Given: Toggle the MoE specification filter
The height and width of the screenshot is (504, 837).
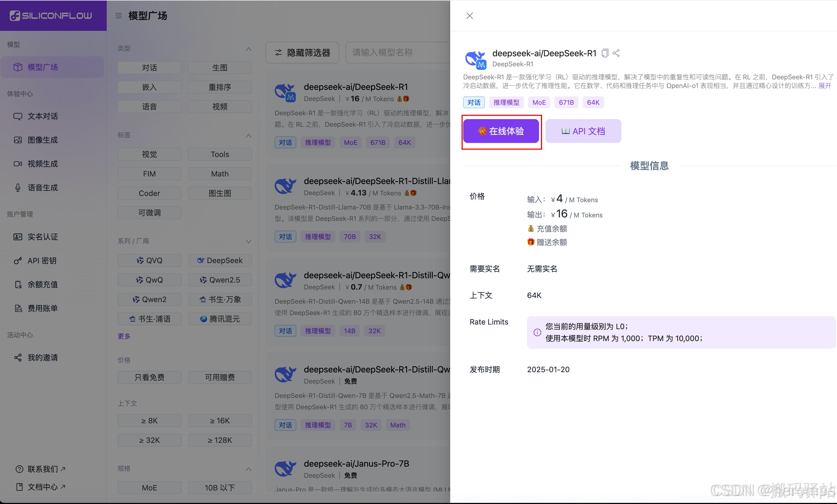Looking at the screenshot, I should 150,488.
